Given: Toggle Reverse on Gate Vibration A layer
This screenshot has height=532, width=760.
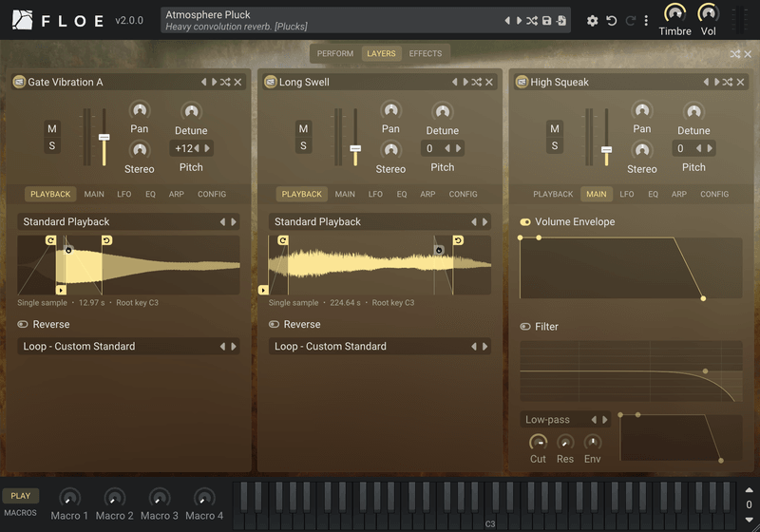Looking at the screenshot, I should coord(23,324).
